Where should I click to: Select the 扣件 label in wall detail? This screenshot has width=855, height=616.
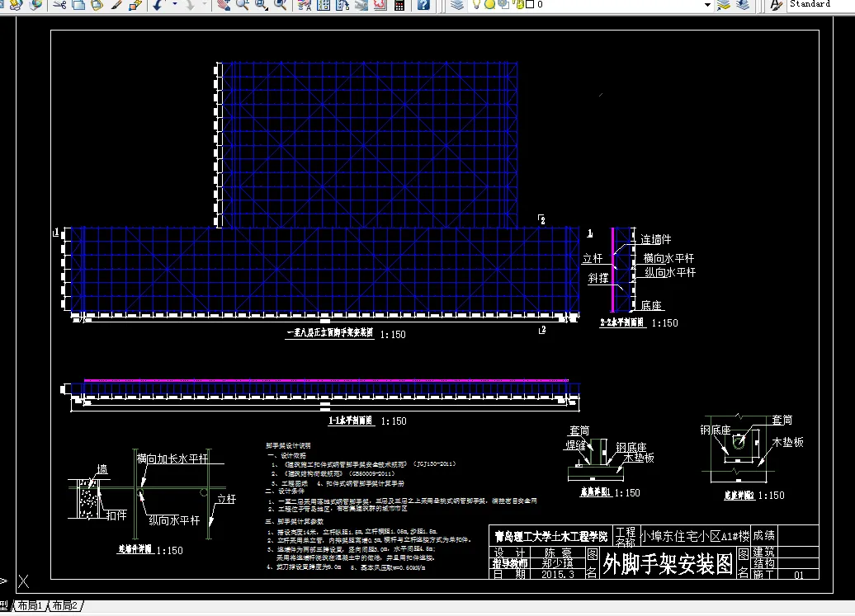click(x=116, y=515)
